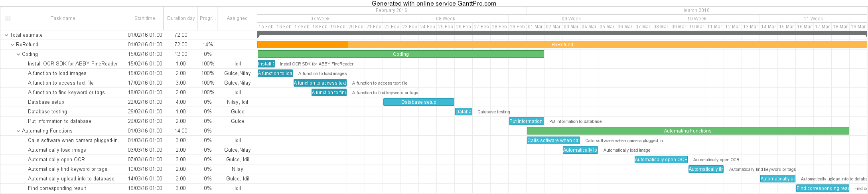Select Install OCR SDK task row
The width and height of the screenshot is (868, 194).
click(73, 64)
